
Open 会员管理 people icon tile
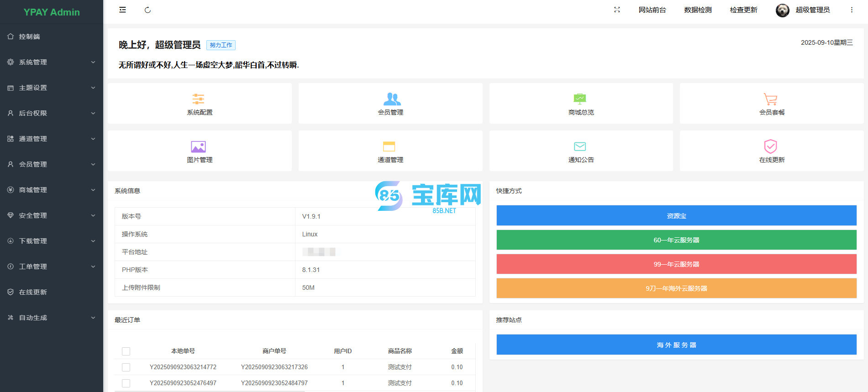point(391,99)
